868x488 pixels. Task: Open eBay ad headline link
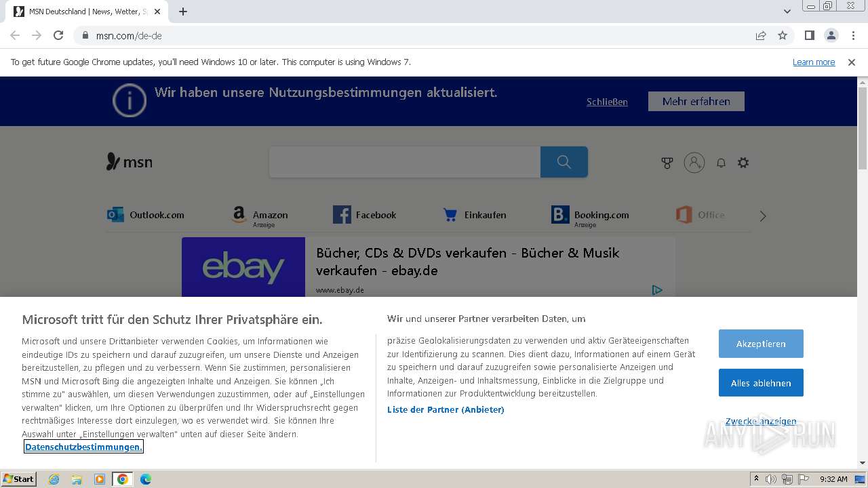tap(468, 262)
